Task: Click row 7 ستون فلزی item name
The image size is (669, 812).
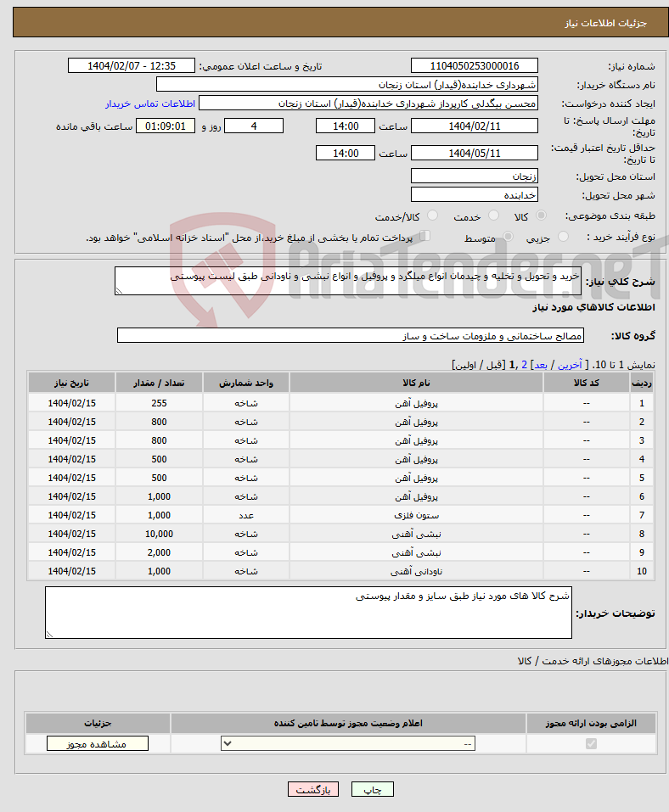Action: pos(416,515)
